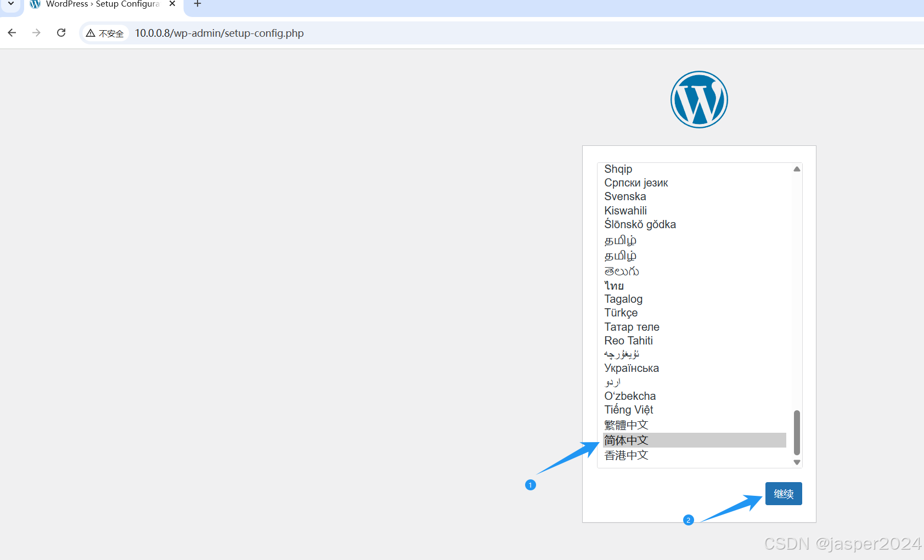Image resolution: width=924 pixels, height=560 pixels.
Task: Click the browser forward arrow
Action: tap(36, 33)
